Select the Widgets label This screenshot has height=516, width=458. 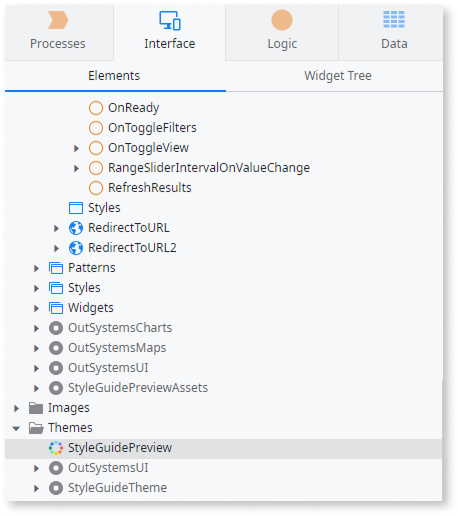(91, 308)
